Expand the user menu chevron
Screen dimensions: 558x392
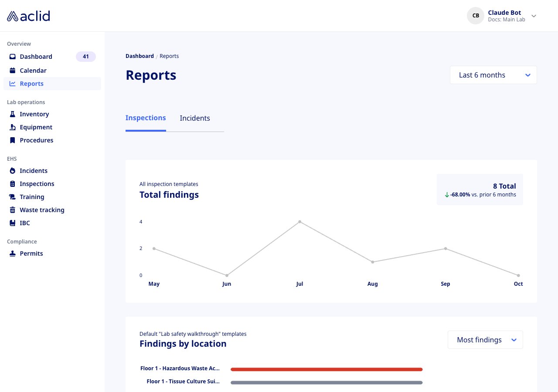coord(534,16)
